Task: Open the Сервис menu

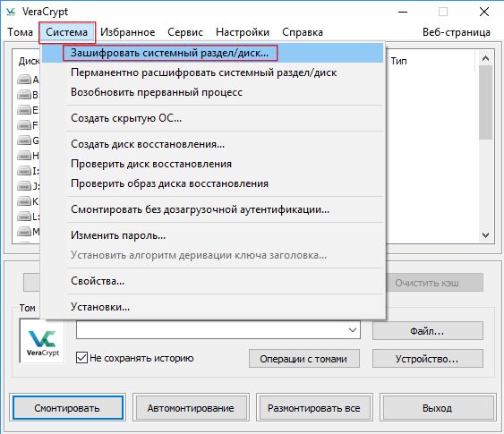Action: click(185, 32)
